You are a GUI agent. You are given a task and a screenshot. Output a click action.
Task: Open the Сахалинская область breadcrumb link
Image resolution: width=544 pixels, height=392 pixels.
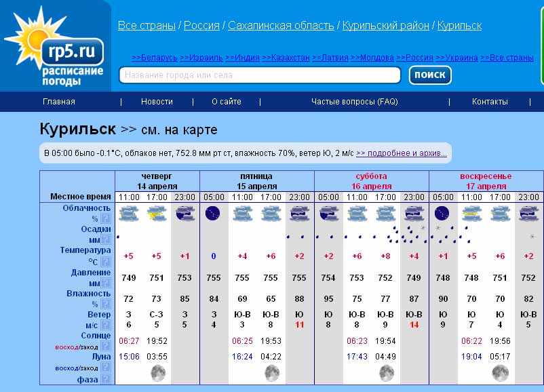(x=281, y=26)
